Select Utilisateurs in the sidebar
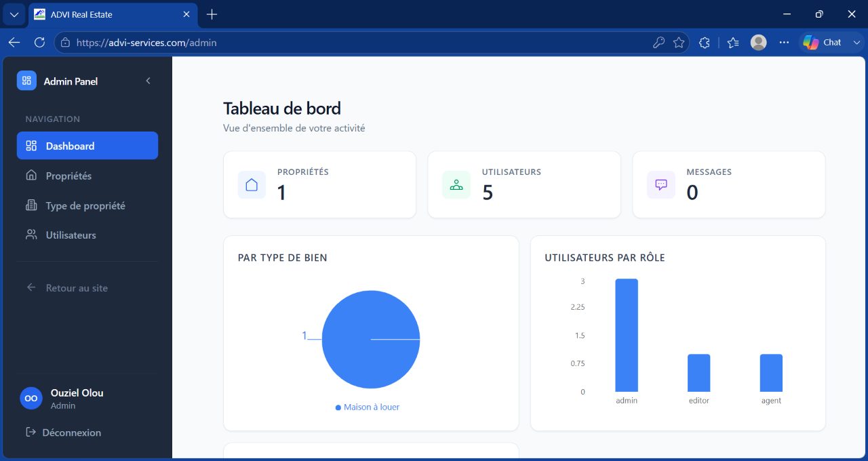 (87, 235)
